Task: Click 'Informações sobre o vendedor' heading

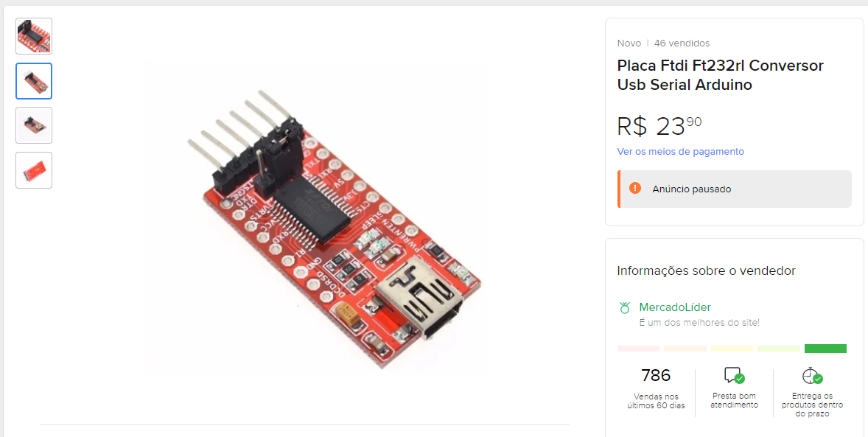Action: pyautogui.click(x=707, y=271)
